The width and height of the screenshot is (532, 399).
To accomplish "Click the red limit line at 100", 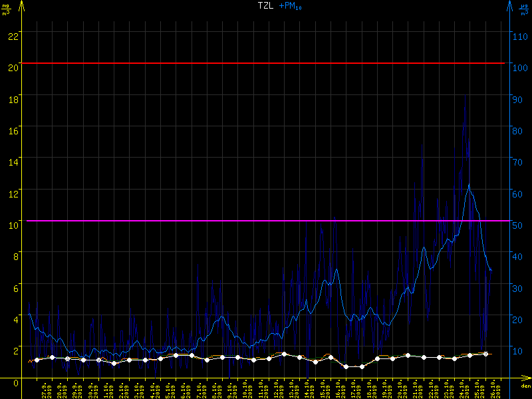I will point(266,63).
